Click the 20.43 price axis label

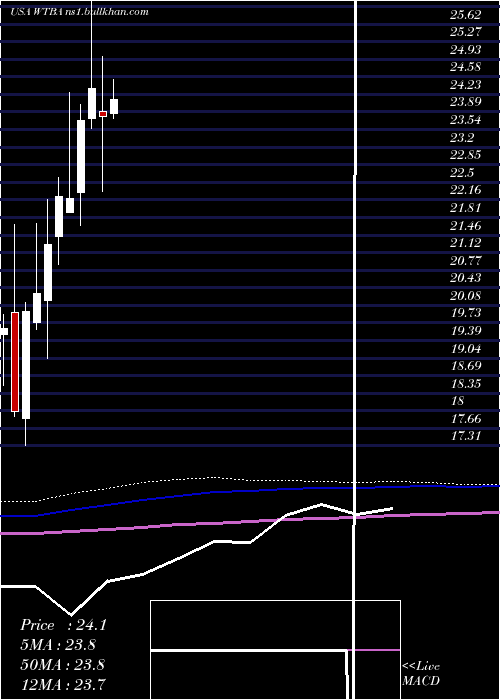[x=466, y=278]
